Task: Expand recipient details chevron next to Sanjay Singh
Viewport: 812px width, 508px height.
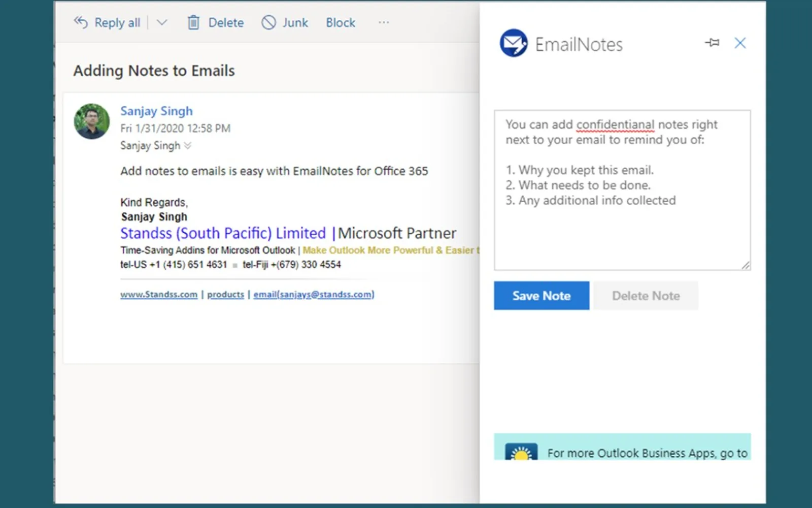Action: (x=188, y=146)
